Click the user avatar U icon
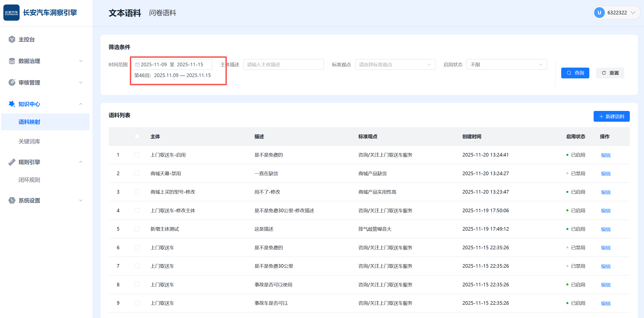Screen dimensions: 644x318 tap(599, 13)
